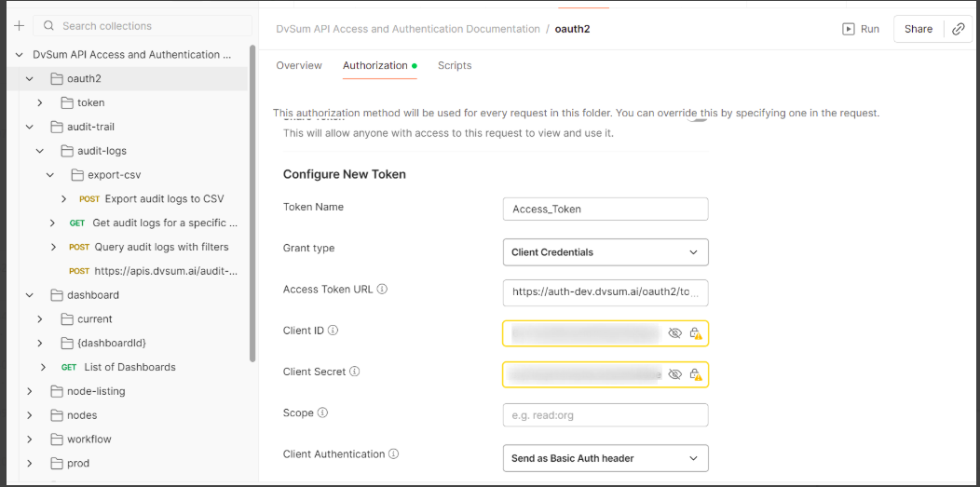Viewport: 980px width, 487px height.
Task: Collapse the audit-trail folder chevron
Action: click(30, 127)
